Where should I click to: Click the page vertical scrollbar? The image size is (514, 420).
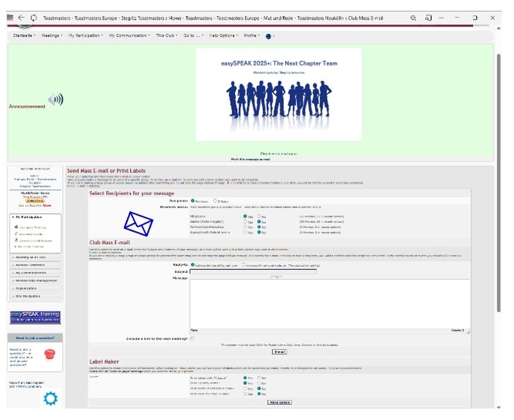[498, 193]
